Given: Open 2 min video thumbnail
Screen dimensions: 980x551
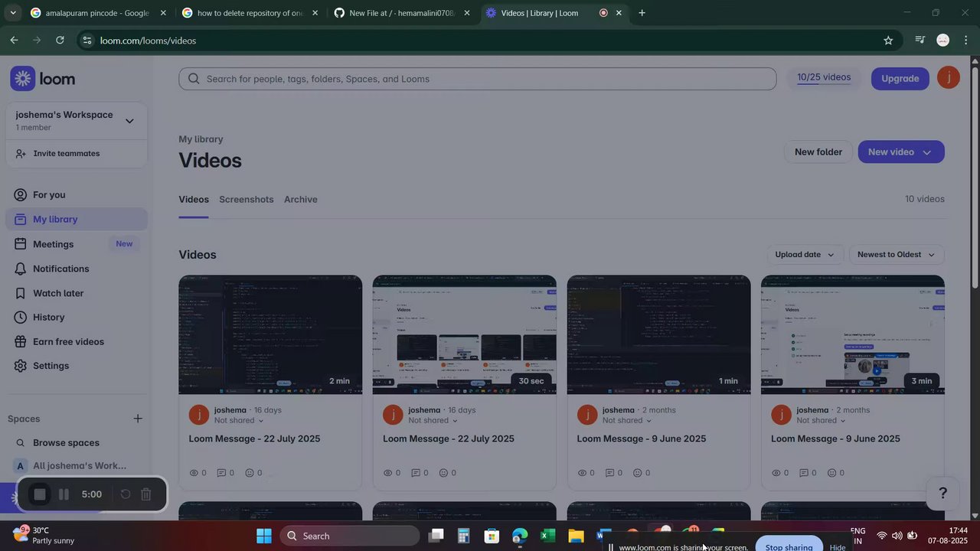Looking at the screenshot, I should [x=270, y=334].
